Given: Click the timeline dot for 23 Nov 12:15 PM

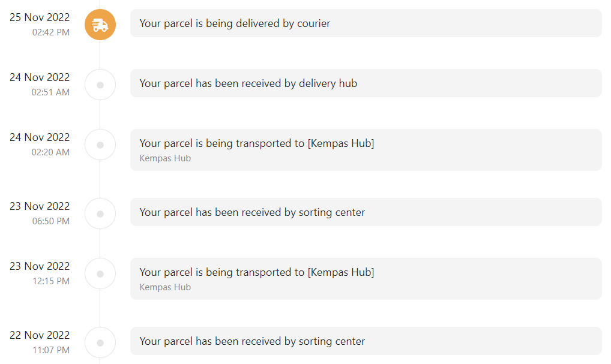Looking at the screenshot, I should click(100, 273).
